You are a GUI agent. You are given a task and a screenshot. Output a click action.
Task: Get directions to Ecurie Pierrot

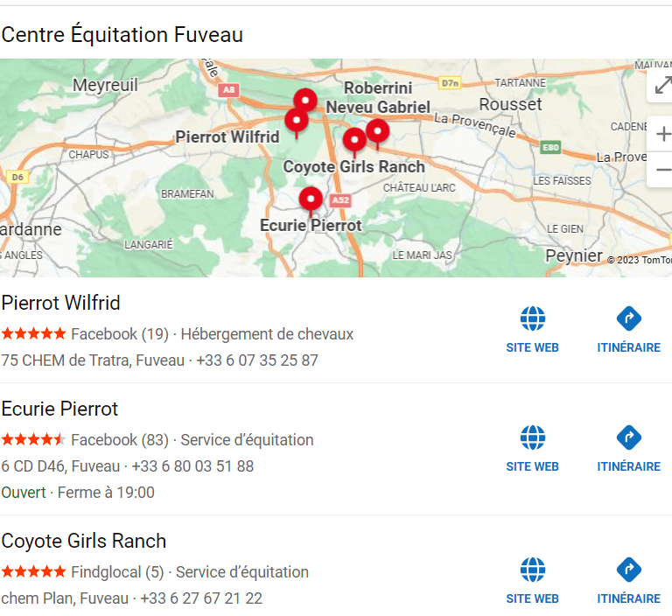pos(628,437)
